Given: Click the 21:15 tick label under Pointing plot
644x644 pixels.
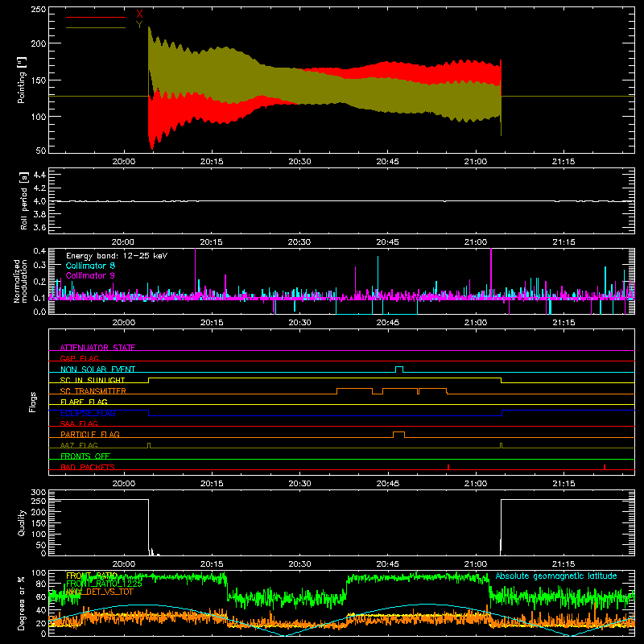Looking at the screenshot, I should tap(563, 162).
